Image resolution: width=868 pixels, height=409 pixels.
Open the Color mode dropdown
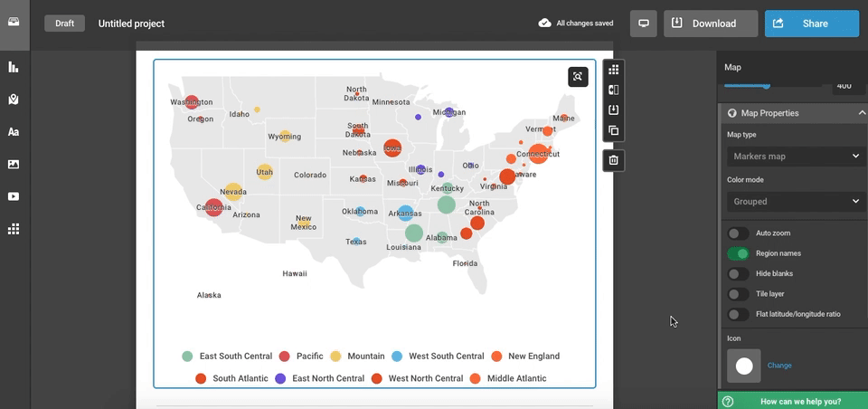click(x=796, y=201)
